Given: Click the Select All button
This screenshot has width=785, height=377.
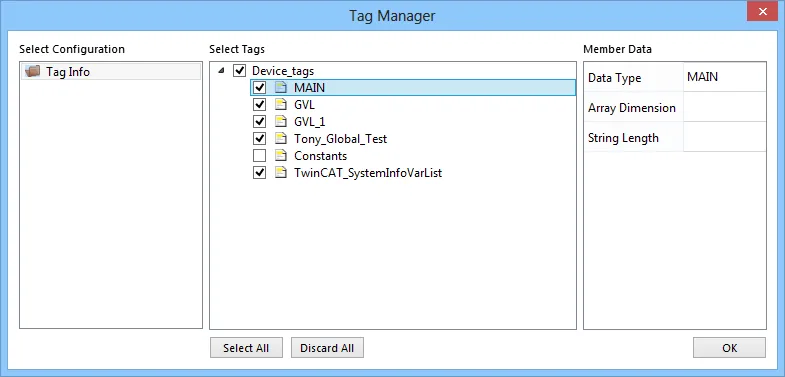Looking at the screenshot, I should (246, 348).
